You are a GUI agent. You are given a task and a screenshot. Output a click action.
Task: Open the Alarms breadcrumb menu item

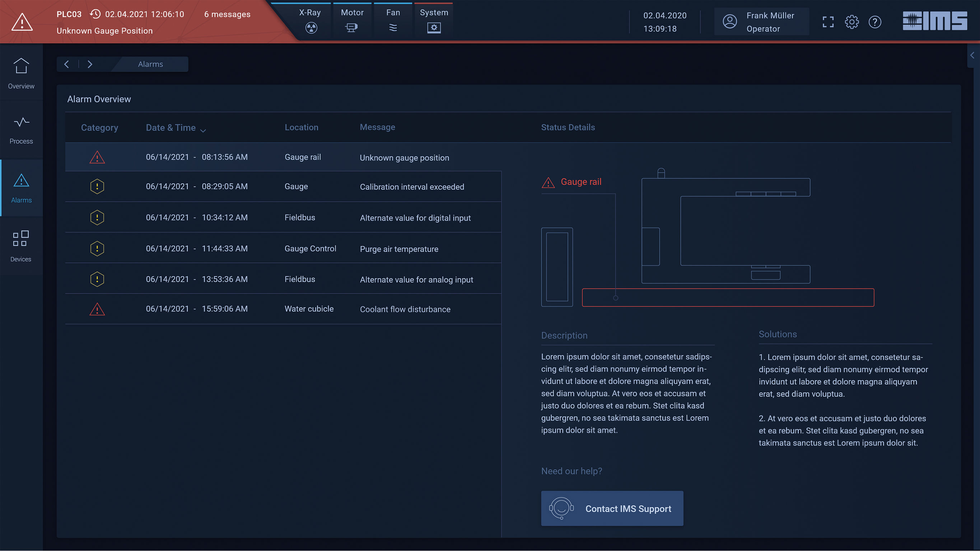(150, 64)
